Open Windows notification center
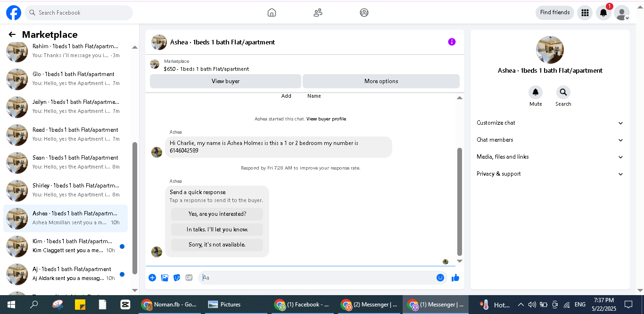Image resolution: width=644 pixels, height=314 pixels. coord(628,305)
